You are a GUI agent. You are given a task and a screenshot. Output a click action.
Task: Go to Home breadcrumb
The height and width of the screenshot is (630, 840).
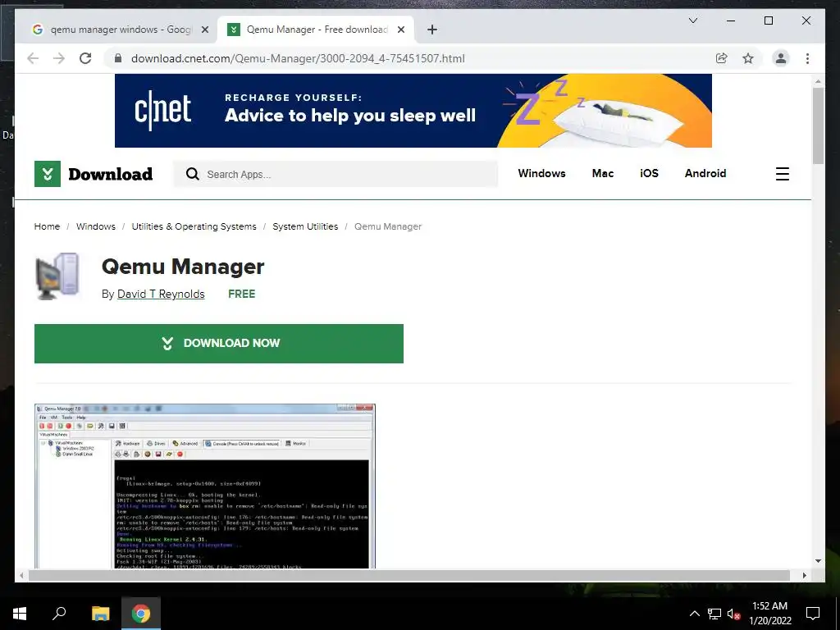47,226
